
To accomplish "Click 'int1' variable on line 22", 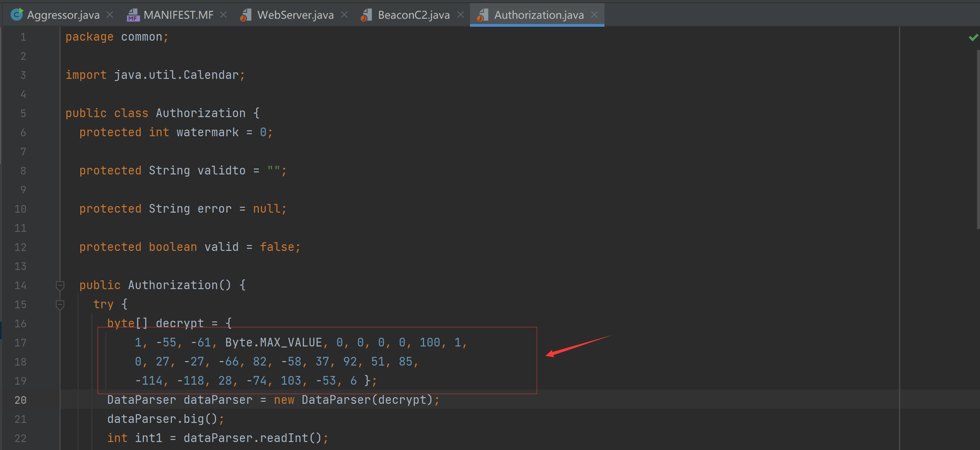I will click(148, 438).
